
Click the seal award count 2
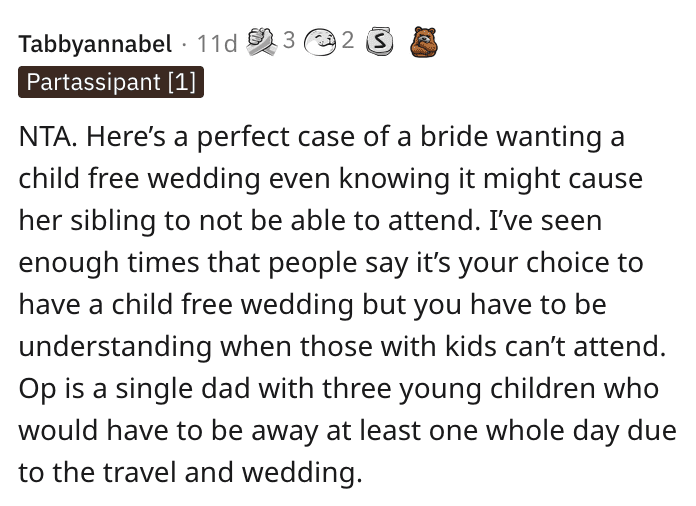pyautogui.click(x=347, y=41)
